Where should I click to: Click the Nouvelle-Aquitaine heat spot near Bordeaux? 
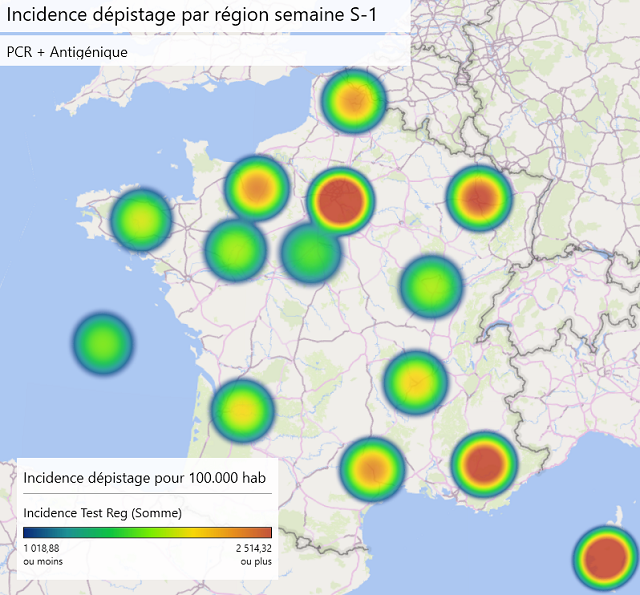pyautogui.click(x=242, y=411)
